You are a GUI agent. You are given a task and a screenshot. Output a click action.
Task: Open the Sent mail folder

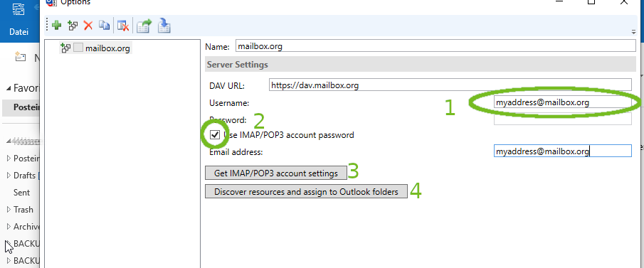click(x=22, y=193)
